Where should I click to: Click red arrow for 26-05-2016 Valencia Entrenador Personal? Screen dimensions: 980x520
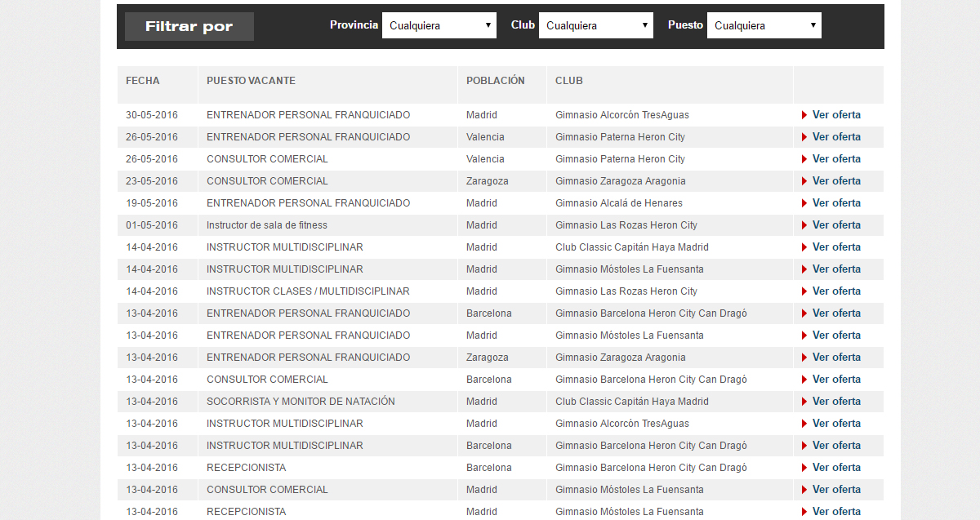(x=804, y=137)
